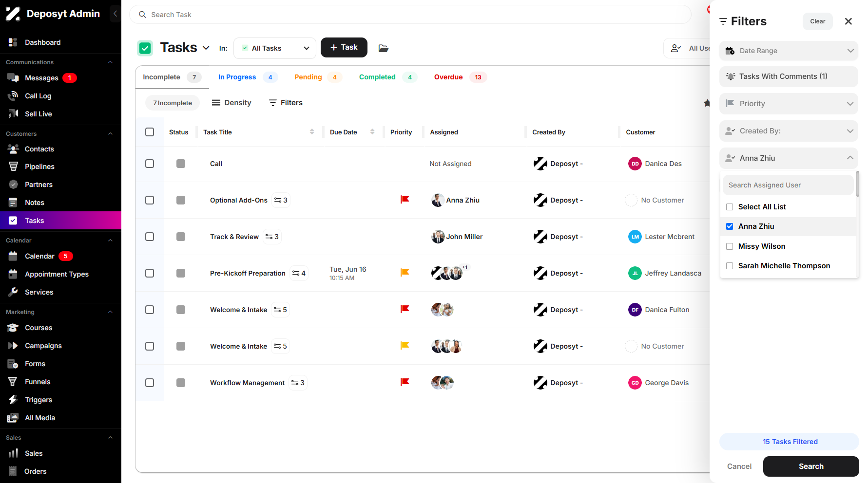Sort by the Due Date column arrows
This screenshot has height=483, width=868.
pos(372,132)
